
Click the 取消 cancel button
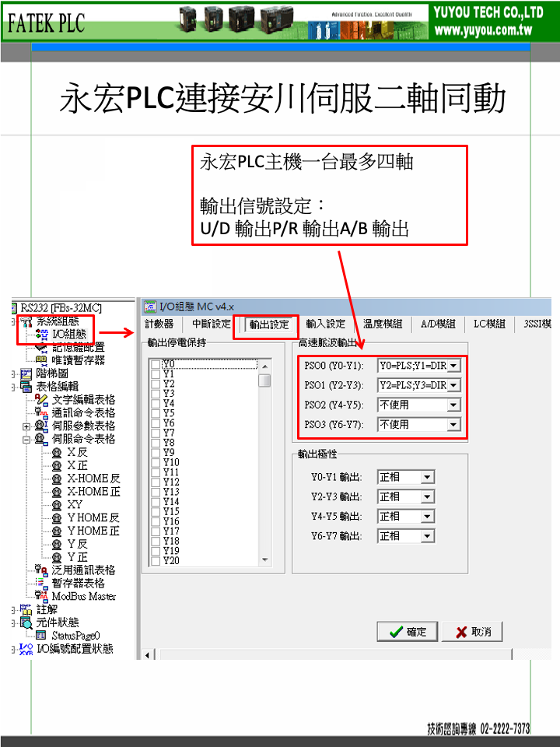(x=472, y=632)
